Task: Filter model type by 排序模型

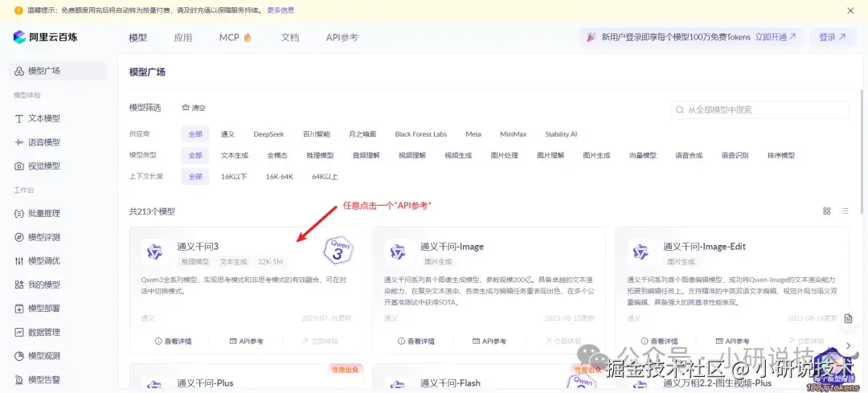Action: point(781,156)
